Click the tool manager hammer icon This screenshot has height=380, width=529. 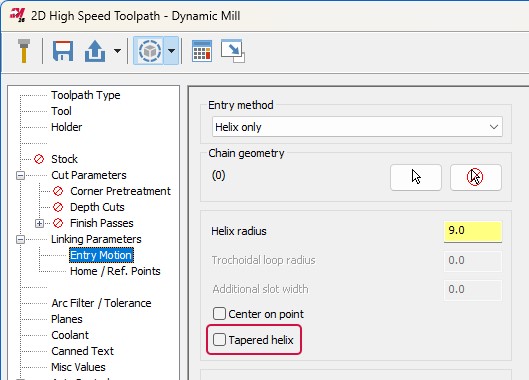(x=24, y=51)
